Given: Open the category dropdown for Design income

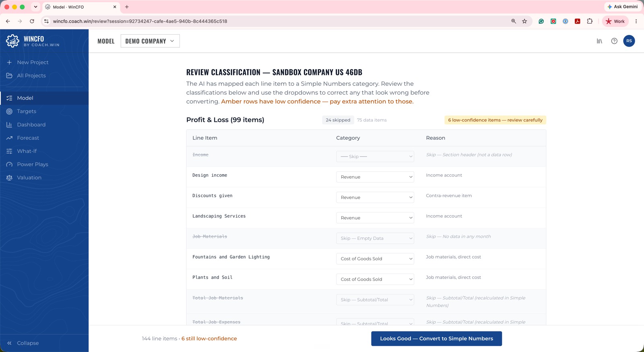Looking at the screenshot, I should [x=375, y=177].
